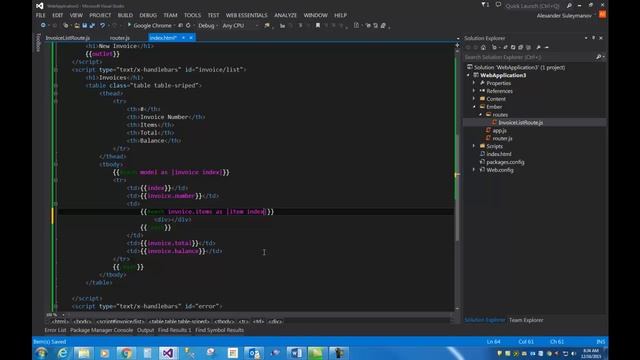The image size is (640, 360).
Task: Select InvoiceListRoute.js in Solution Explorer
Action: [520, 122]
